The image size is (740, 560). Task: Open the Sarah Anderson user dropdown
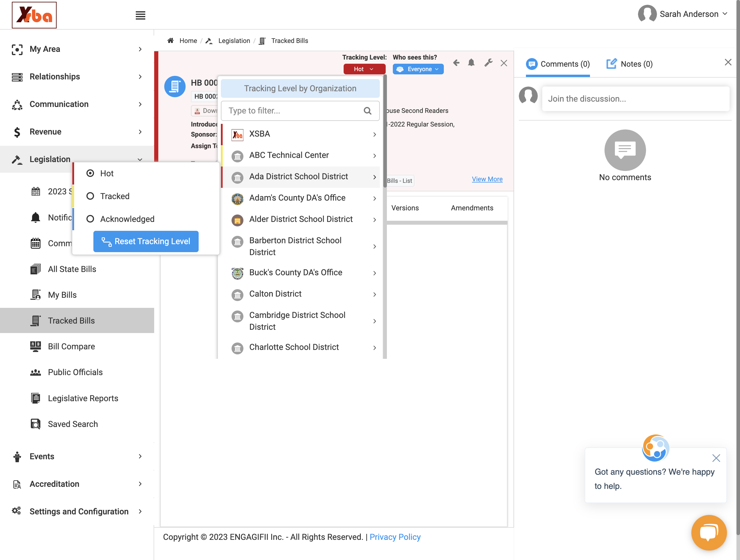[693, 14]
